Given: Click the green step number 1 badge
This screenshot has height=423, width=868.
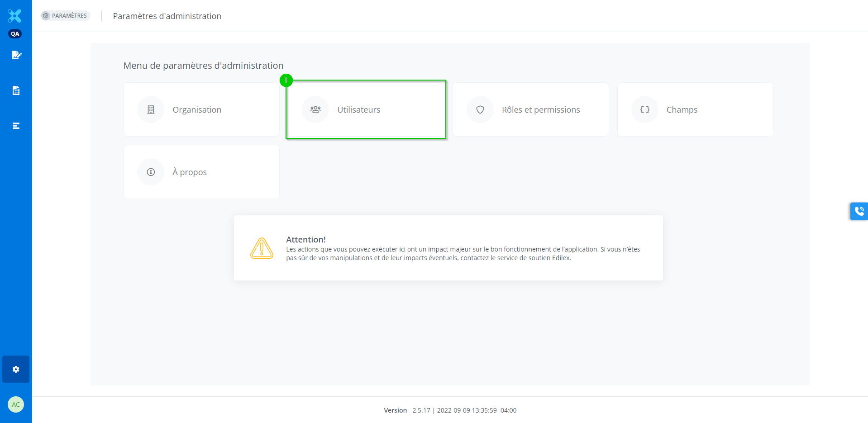Looking at the screenshot, I should coord(286,81).
